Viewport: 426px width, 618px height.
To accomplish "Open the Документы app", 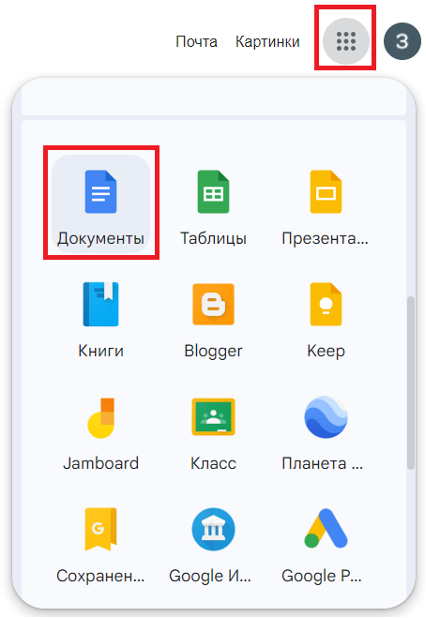I will tap(101, 204).
